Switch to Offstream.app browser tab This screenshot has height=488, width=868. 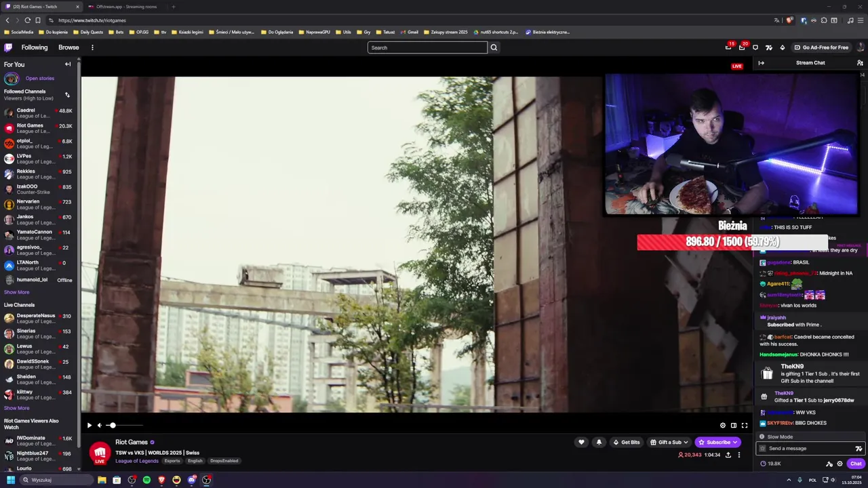coord(125,7)
